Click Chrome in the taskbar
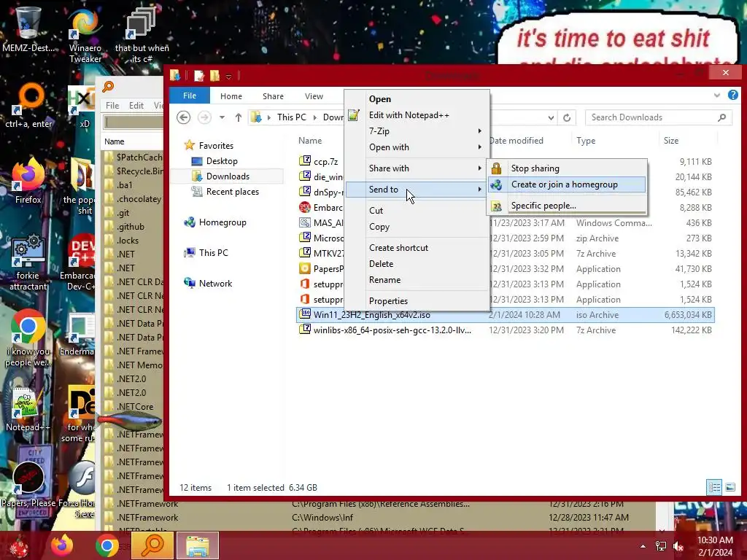The height and width of the screenshot is (560, 747). tap(107, 545)
